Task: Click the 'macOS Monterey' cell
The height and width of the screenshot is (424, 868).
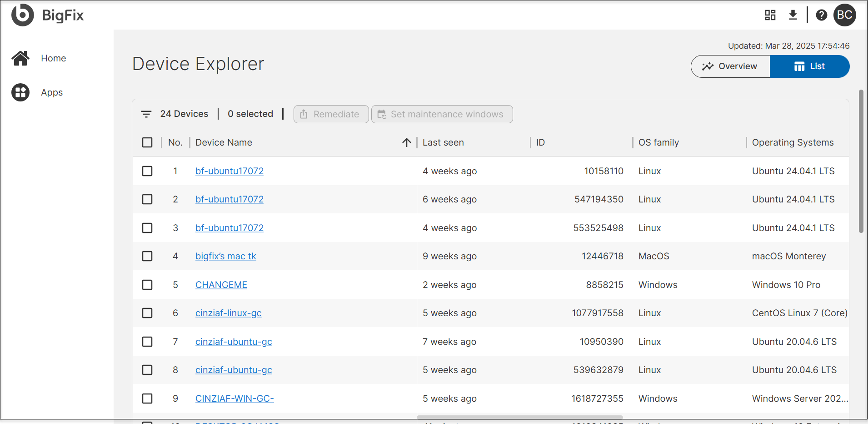Action: coord(789,256)
